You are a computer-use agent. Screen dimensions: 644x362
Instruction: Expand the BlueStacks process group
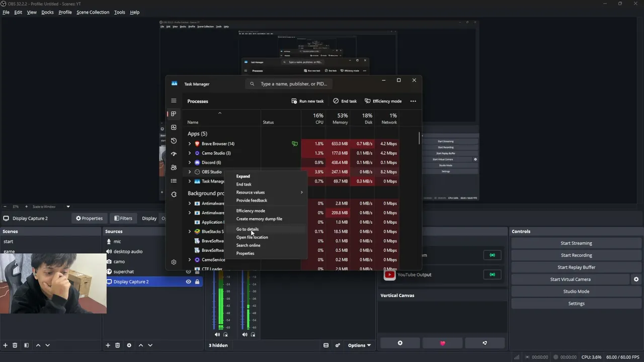tap(190, 231)
